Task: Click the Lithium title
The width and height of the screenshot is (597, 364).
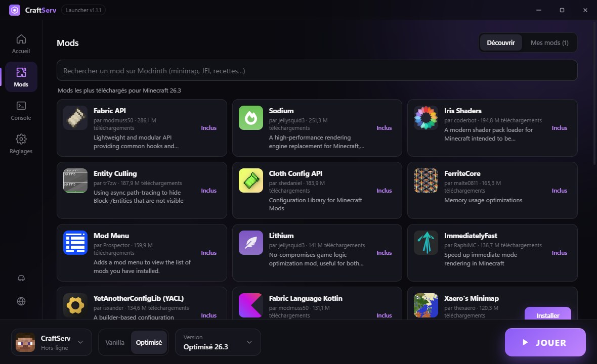Action: click(x=281, y=236)
